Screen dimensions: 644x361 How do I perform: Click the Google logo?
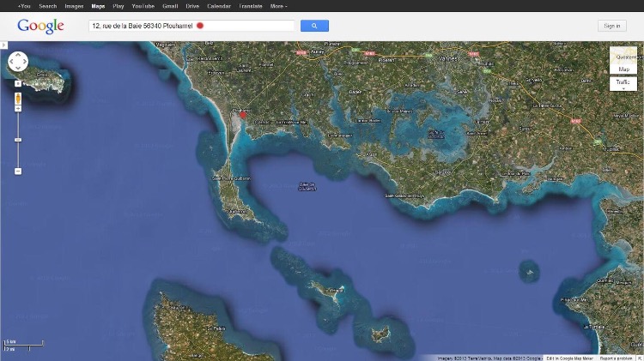[40, 26]
